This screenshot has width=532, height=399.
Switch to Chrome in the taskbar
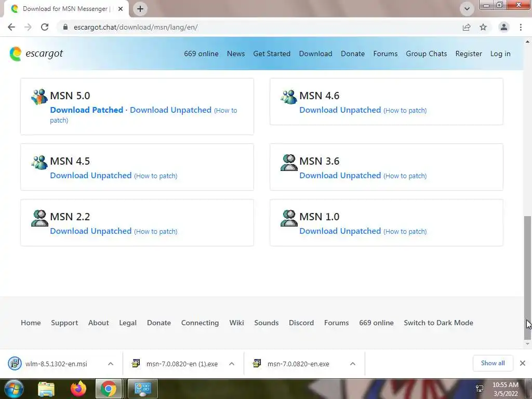[109, 389]
